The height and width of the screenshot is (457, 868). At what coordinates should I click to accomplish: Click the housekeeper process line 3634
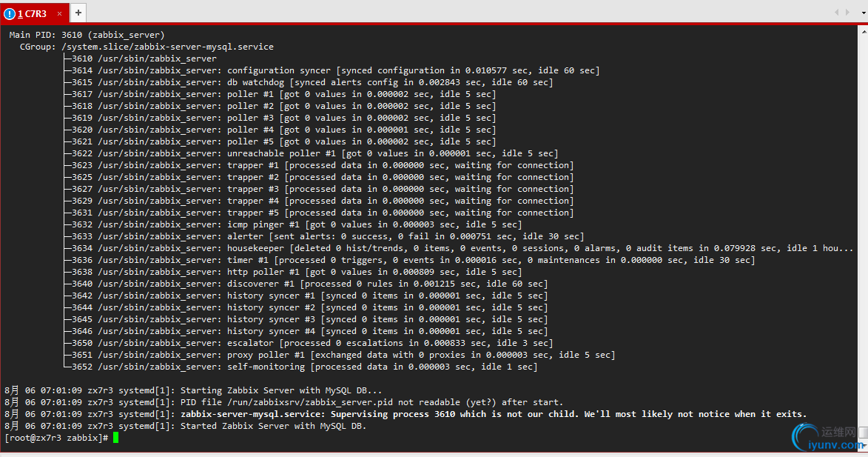tap(462, 248)
